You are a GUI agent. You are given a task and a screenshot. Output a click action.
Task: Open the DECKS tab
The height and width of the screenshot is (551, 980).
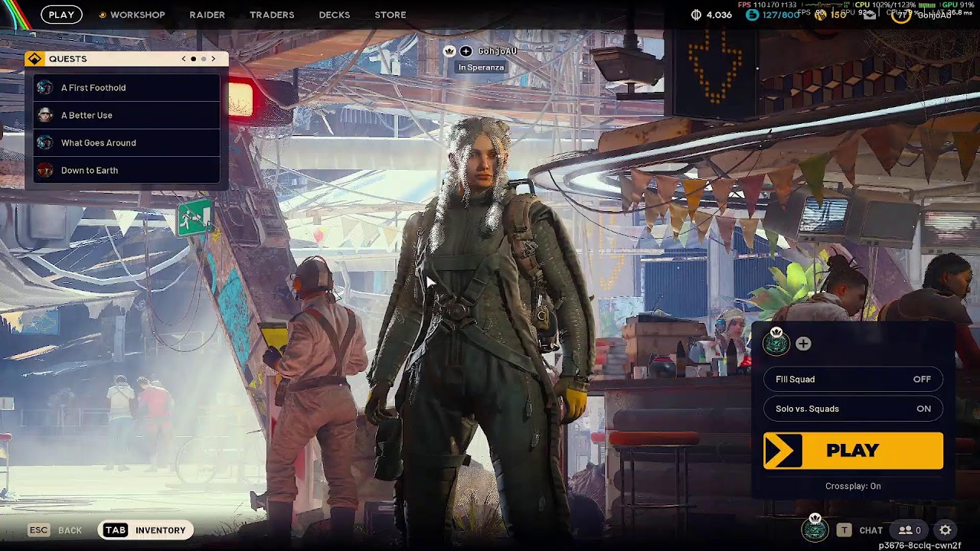335,15
